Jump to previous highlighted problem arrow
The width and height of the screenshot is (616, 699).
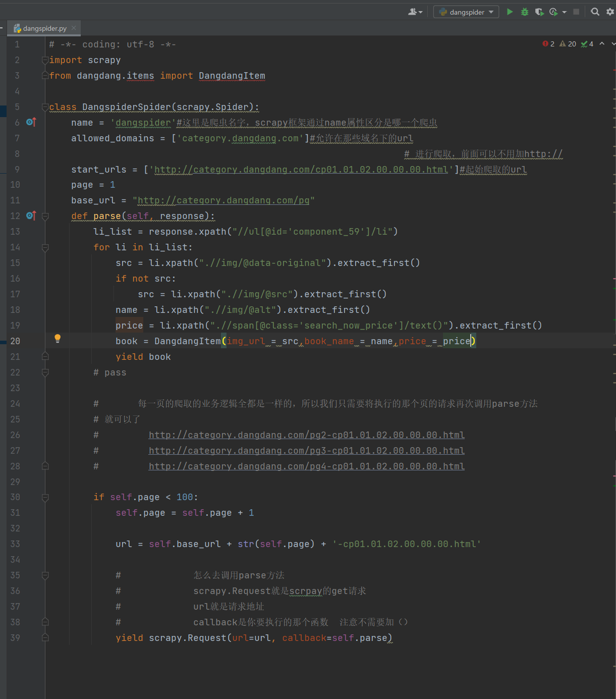coord(602,44)
